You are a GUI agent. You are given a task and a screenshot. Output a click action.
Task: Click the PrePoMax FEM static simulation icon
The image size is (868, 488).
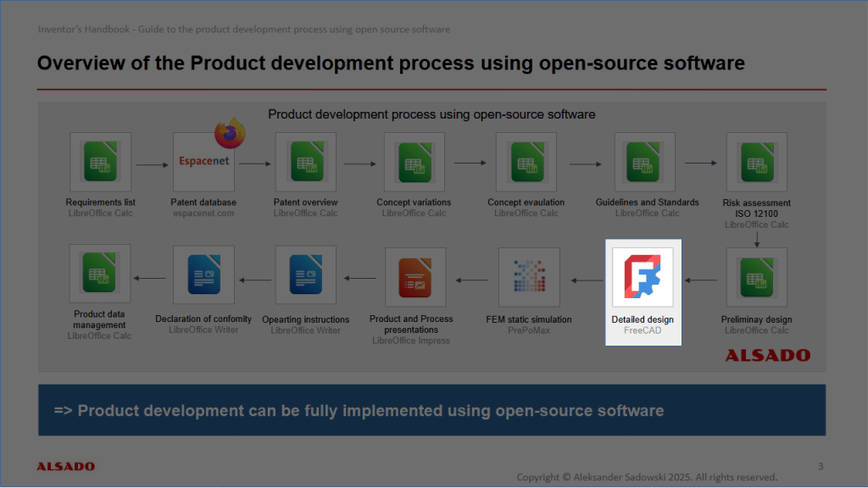pyautogui.click(x=529, y=277)
